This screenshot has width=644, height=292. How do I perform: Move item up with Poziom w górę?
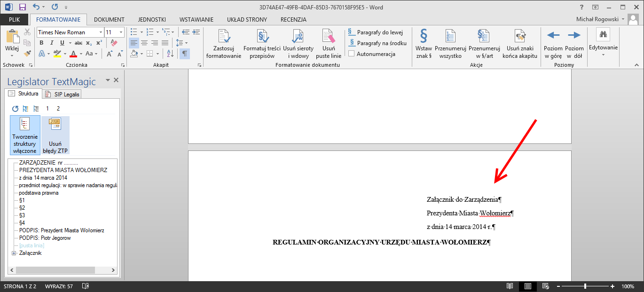coord(553,44)
